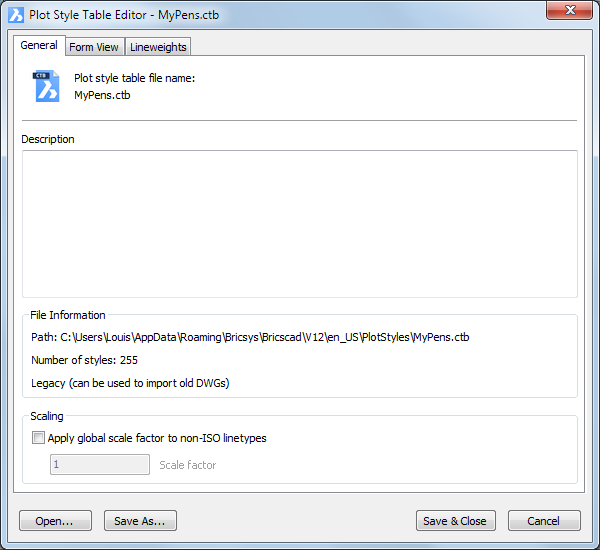Click the MyPens.ctb file name text
The image size is (600, 550).
click(x=102, y=95)
